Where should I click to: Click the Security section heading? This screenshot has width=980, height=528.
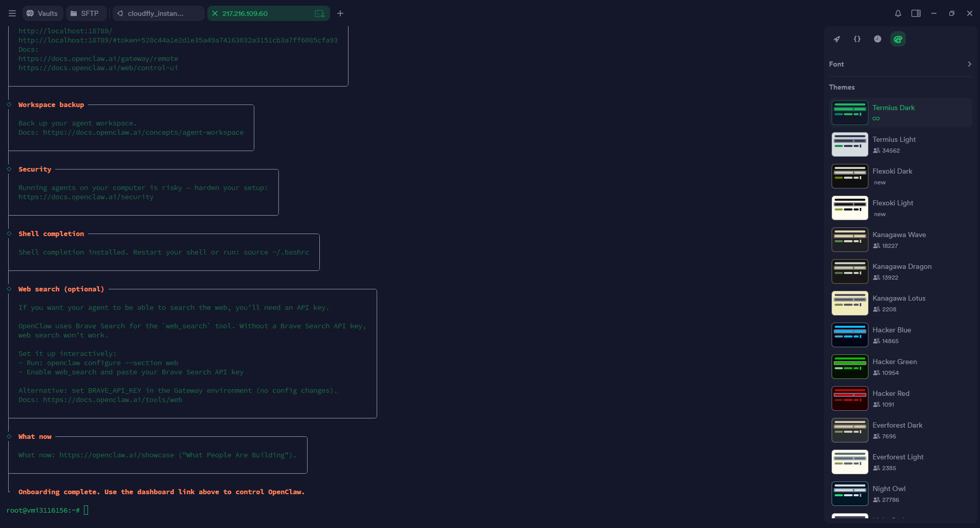point(35,169)
